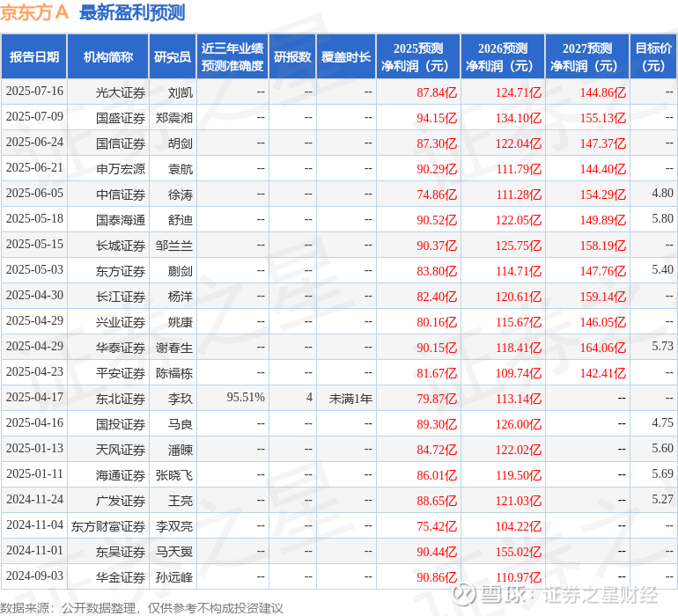The width and height of the screenshot is (678, 616).
Task: Select analyst 姚康
Action: click(x=181, y=322)
